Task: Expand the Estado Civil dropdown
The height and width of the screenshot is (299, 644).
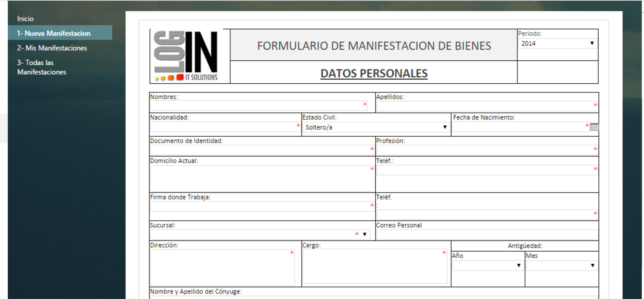Action: [376, 127]
